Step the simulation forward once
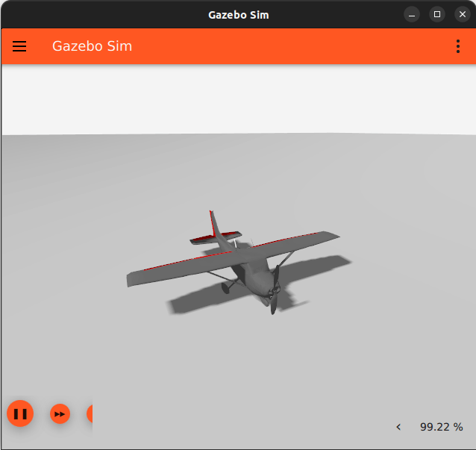Viewport: 476px width, 450px height. click(60, 413)
